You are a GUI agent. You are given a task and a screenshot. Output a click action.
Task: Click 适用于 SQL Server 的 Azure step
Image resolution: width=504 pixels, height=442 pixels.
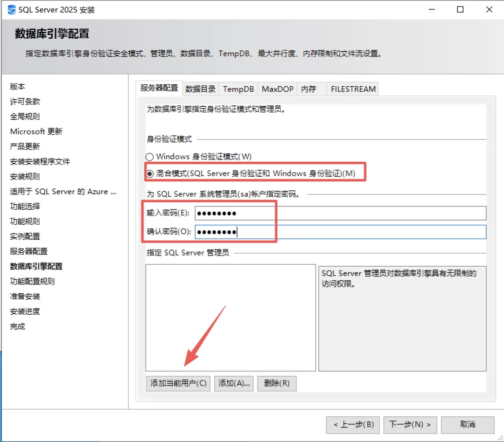click(63, 192)
